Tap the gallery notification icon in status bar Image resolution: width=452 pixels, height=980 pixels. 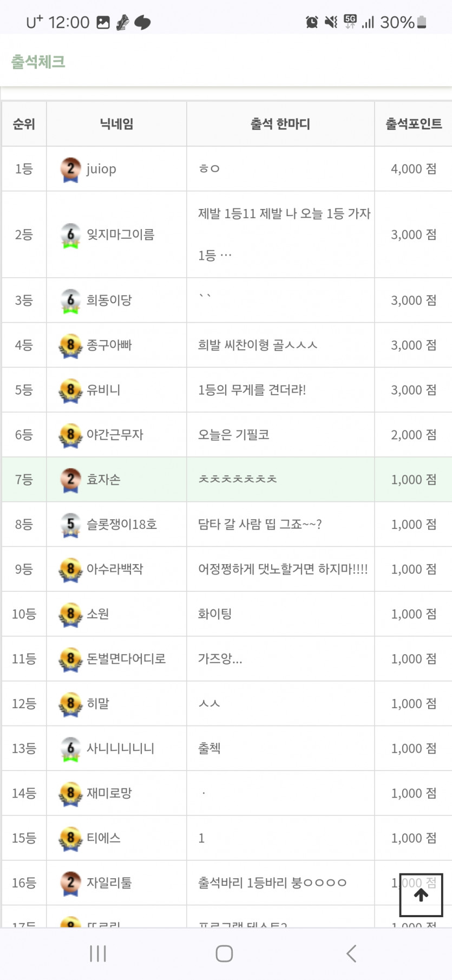coord(103,22)
